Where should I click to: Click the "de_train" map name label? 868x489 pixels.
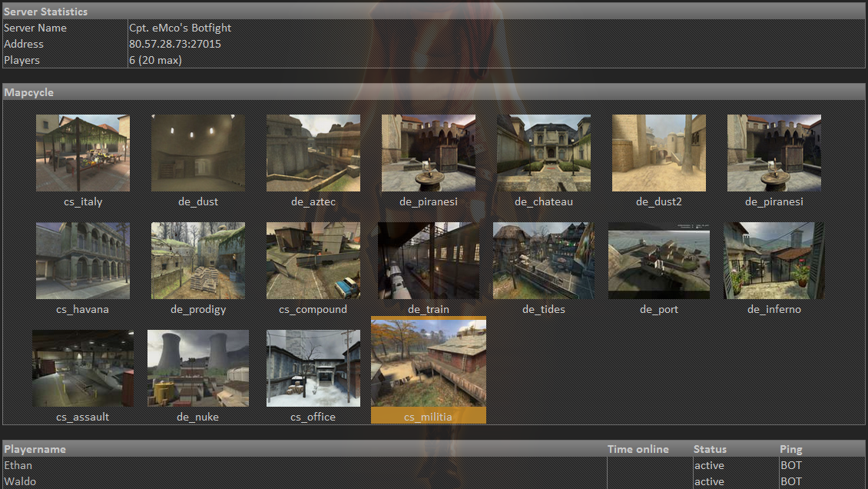point(429,309)
